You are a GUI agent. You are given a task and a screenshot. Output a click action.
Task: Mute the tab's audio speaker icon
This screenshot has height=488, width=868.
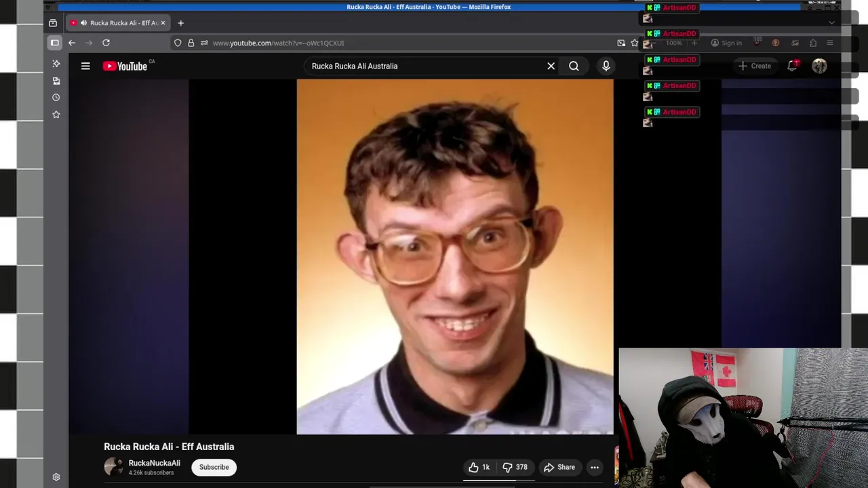click(83, 23)
